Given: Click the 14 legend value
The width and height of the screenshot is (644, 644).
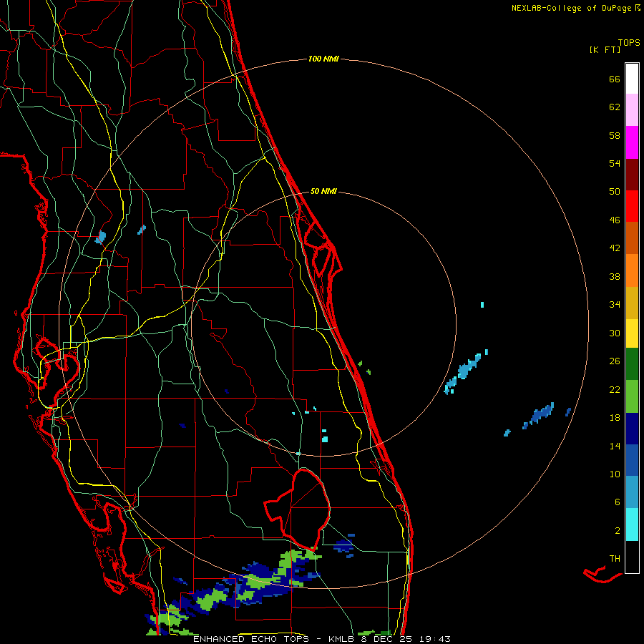Looking at the screenshot, I should [x=615, y=446].
